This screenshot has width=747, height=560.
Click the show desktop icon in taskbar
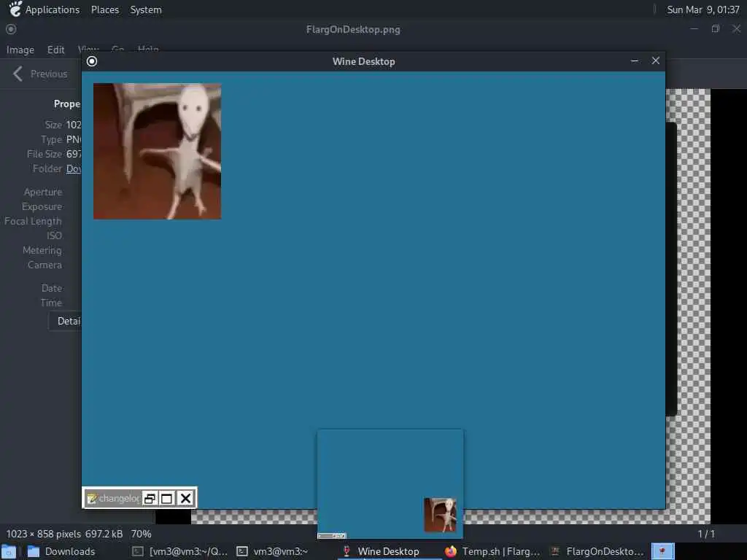pyautogui.click(x=9, y=551)
